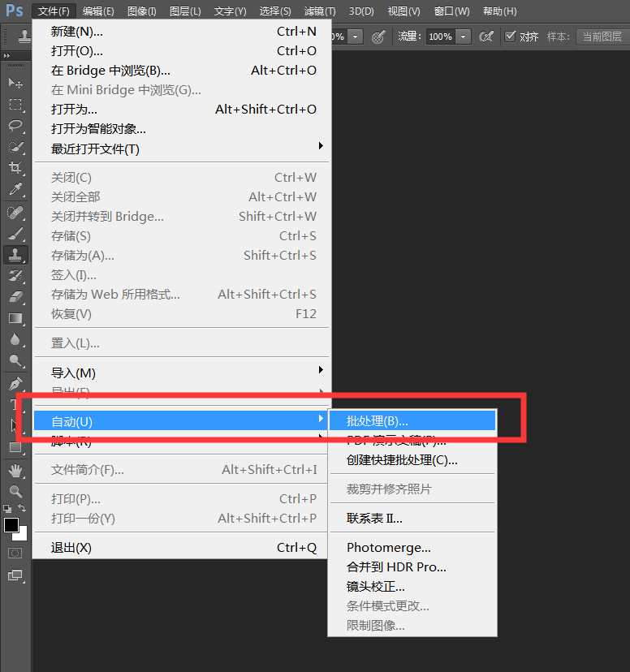The width and height of the screenshot is (630, 672).
Task: Open the 图像(I) menu
Action: pos(141,11)
